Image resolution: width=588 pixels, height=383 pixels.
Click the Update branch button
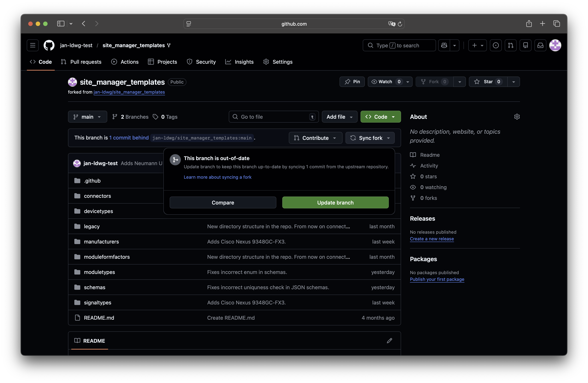(x=335, y=202)
